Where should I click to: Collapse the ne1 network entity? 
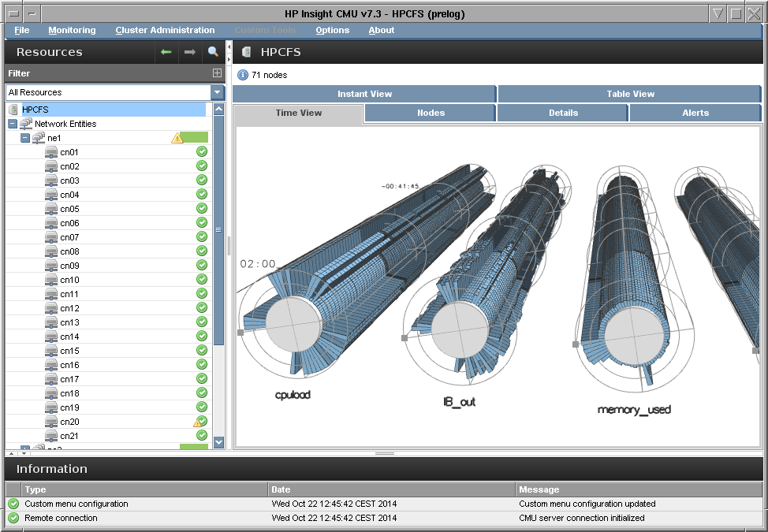(x=25, y=138)
